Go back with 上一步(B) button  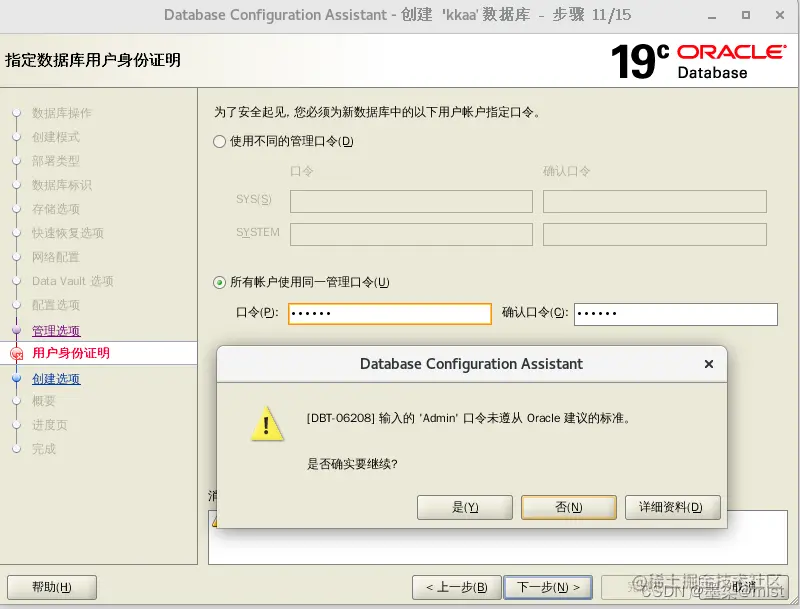pyautogui.click(x=457, y=587)
